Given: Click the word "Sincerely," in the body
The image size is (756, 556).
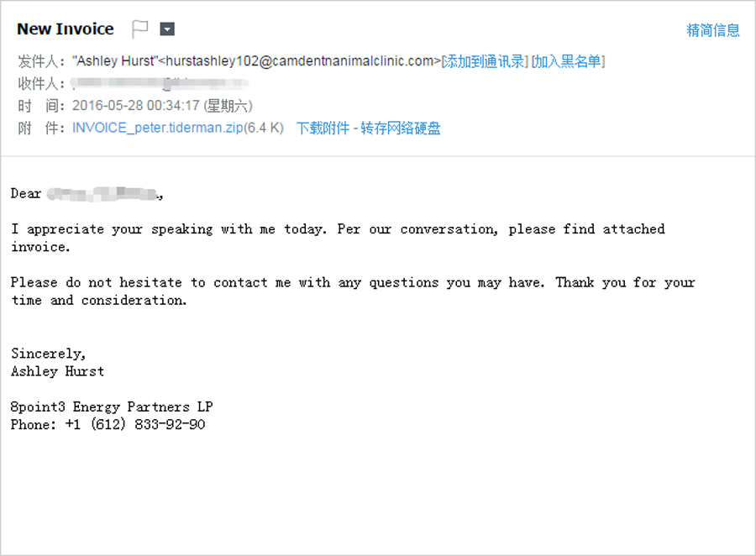Looking at the screenshot, I should point(48,354).
